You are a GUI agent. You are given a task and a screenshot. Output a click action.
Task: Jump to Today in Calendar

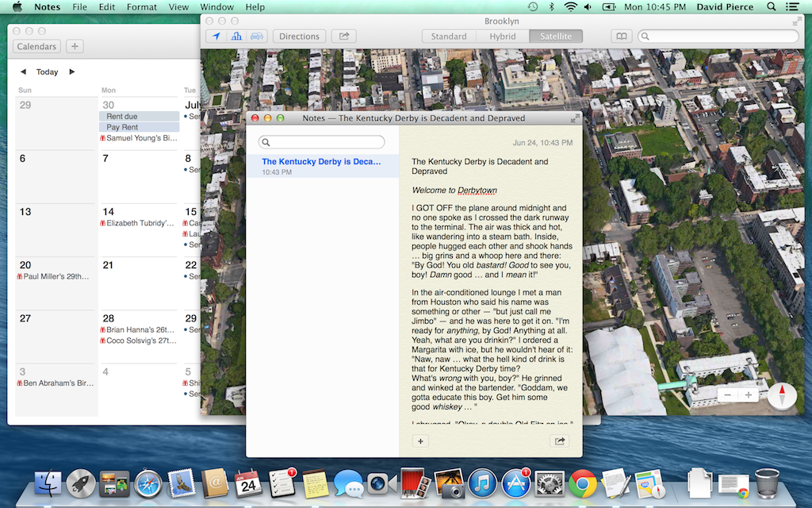47,71
